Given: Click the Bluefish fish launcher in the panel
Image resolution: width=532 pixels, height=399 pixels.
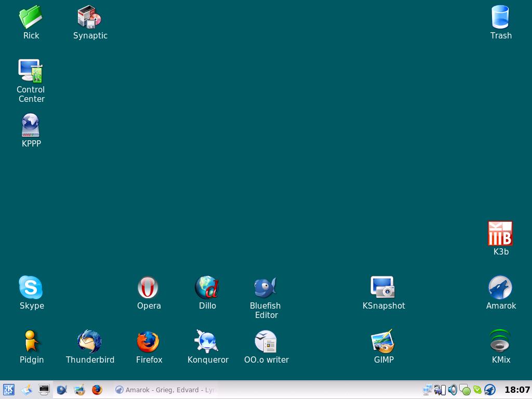Looking at the screenshot, I should [x=62, y=390].
